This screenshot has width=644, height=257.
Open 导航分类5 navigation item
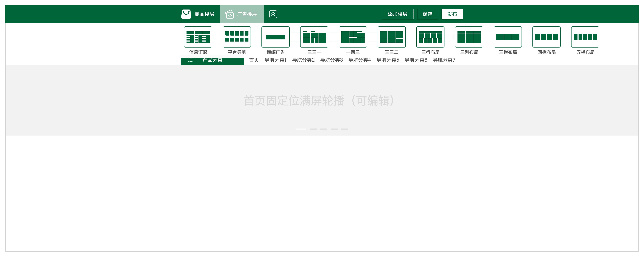pyautogui.click(x=388, y=60)
